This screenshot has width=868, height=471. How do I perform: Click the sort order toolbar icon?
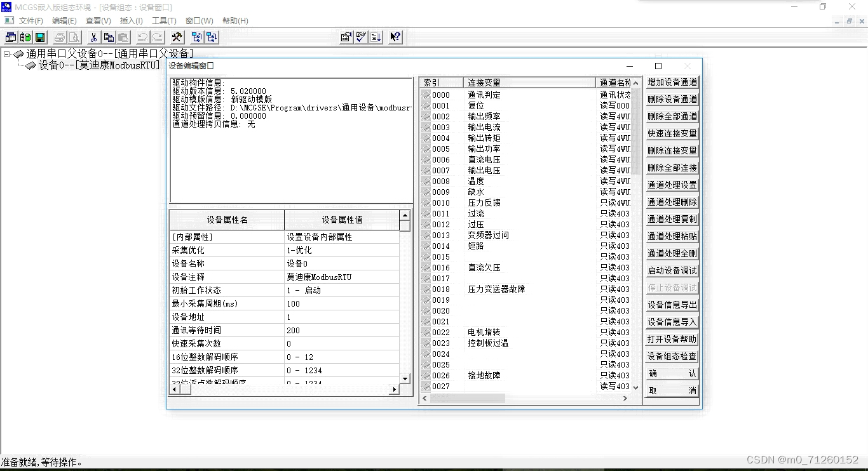click(376, 37)
